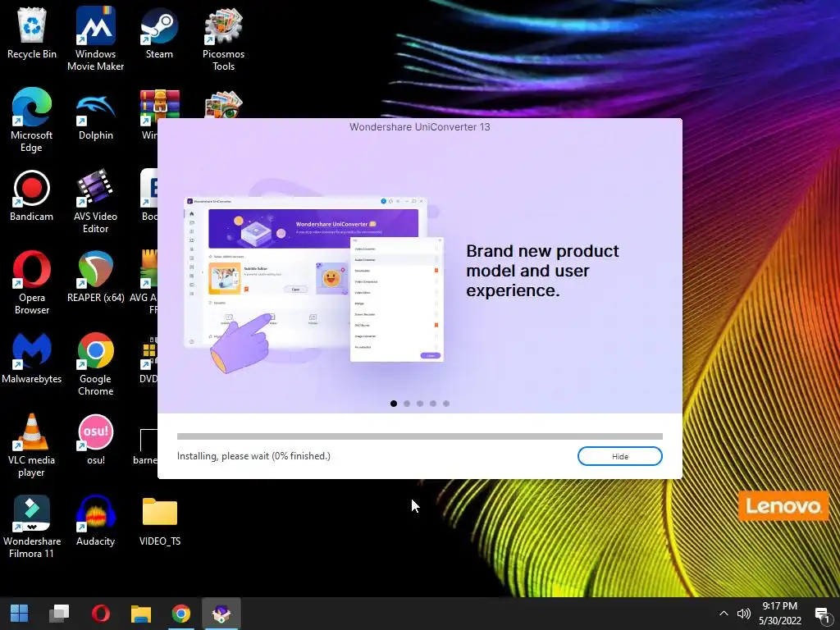Select the DVD icon partly behind installer

click(x=148, y=358)
